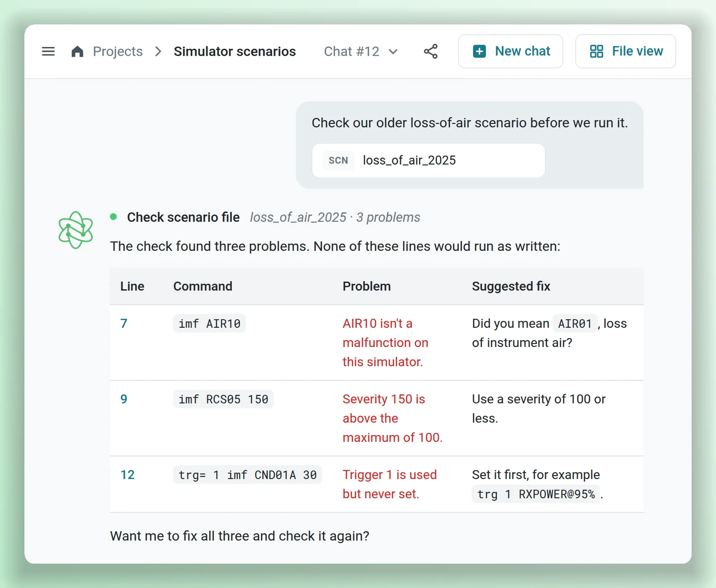Viewport: 716px width, 588px height.
Task: Switch to File view
Action: [626, 51]
